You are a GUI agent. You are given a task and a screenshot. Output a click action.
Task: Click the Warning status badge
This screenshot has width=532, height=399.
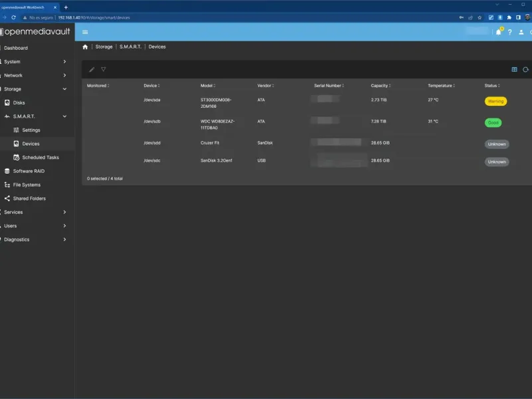(x=495, y=101)
